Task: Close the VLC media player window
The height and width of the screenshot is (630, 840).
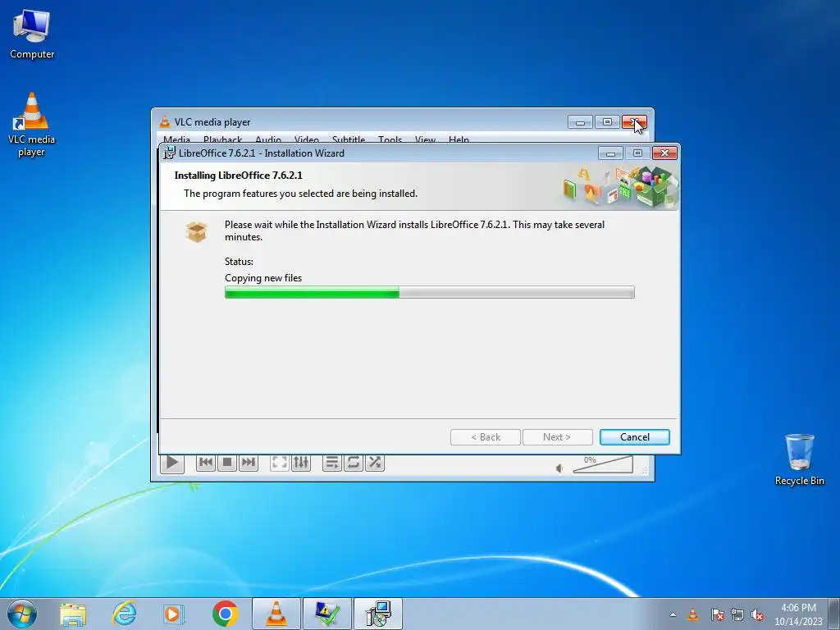Action: (x=634, y=122)
